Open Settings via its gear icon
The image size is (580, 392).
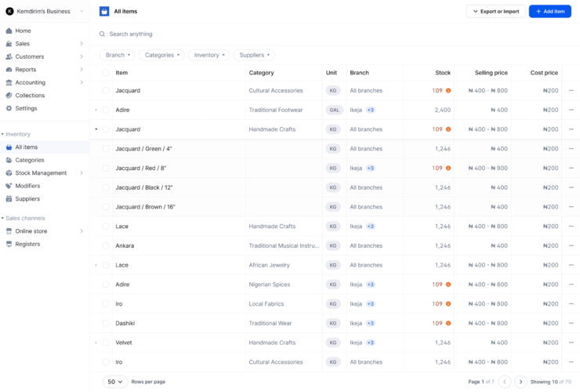[9, 108]
